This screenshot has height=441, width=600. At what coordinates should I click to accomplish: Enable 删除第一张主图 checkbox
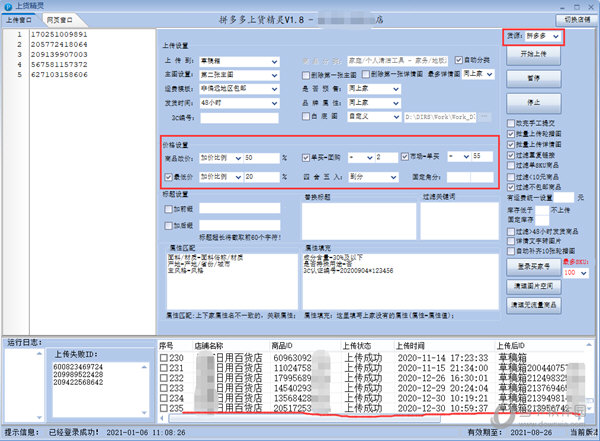pyautogui.click(x=306, y=75)
